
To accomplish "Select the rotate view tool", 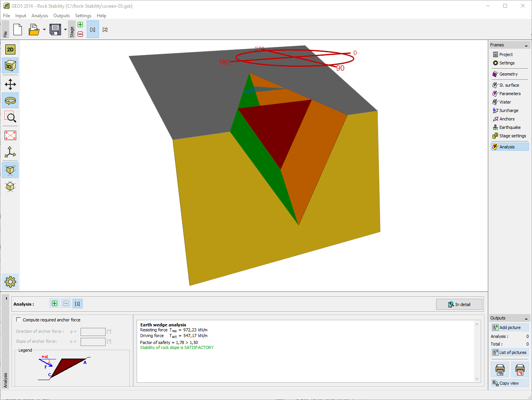I will pyautogui.click(x=10, y=101).
